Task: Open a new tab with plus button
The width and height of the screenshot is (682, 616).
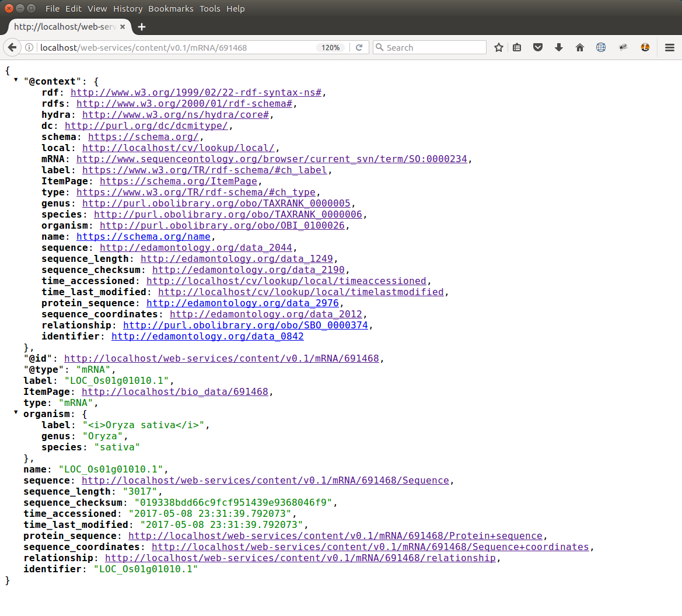Action: (142, 27)
